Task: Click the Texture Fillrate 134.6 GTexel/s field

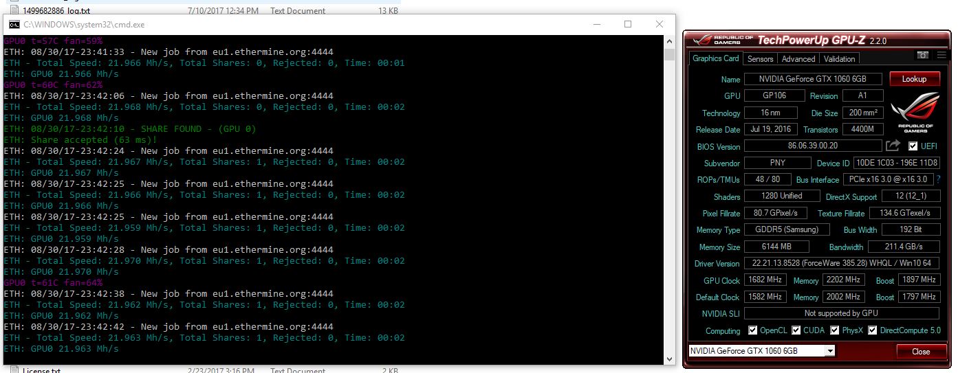Action: 904,213
